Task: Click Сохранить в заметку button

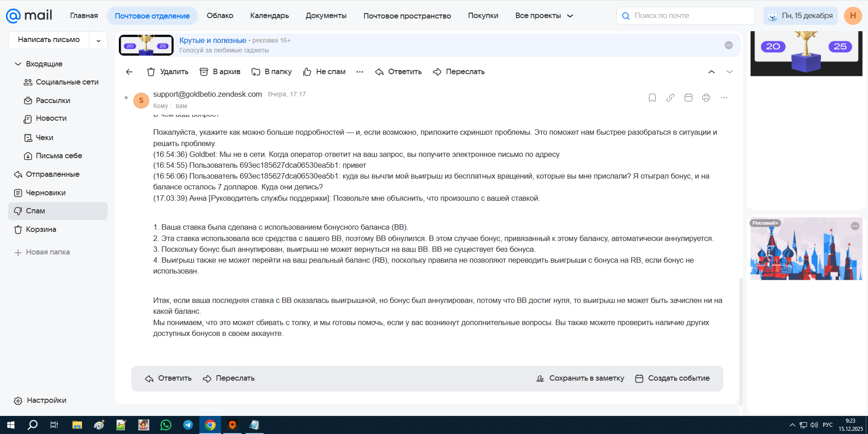Action: point(580,378)
